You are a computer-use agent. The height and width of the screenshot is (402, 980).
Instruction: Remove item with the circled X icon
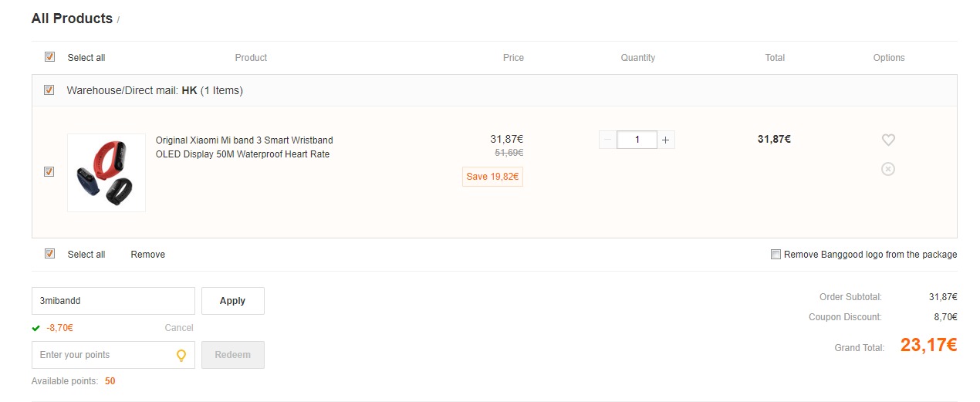pyautogui.click(x=888, y=168)
